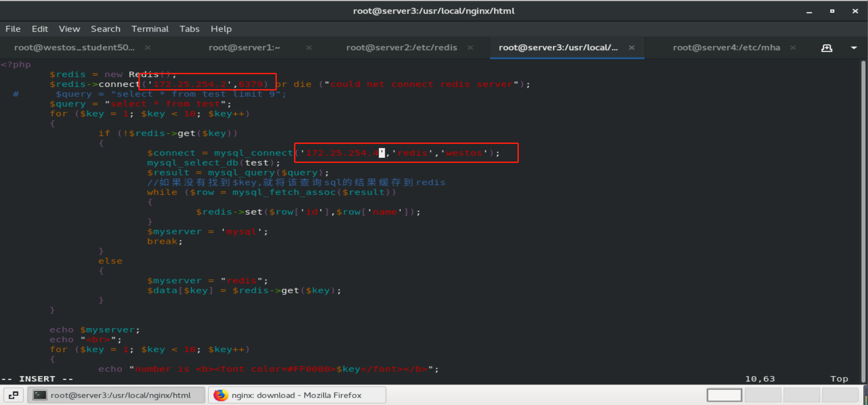Click the '10,63' cursor position indicator
Viewport: 868px width, 405px height.
pyautogui.click(x=760, y=379)
